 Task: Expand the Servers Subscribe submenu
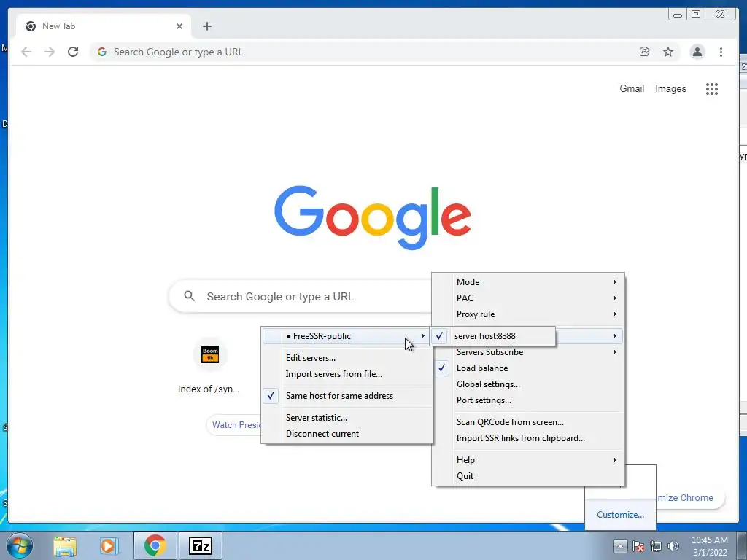point(528,352)
